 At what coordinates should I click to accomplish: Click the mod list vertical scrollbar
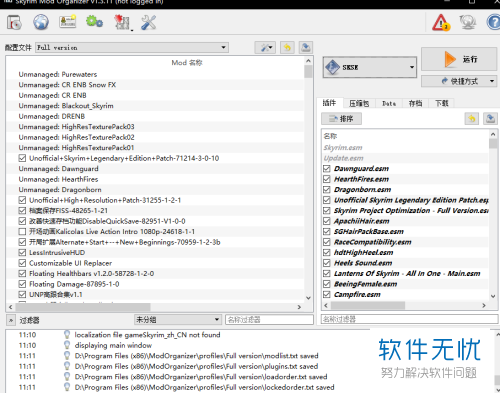click(x=308, y=71)
